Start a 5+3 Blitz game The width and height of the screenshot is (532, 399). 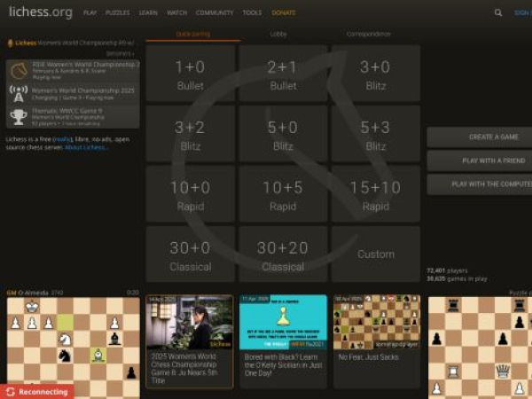pyautogui.click(x=376, y=134)
